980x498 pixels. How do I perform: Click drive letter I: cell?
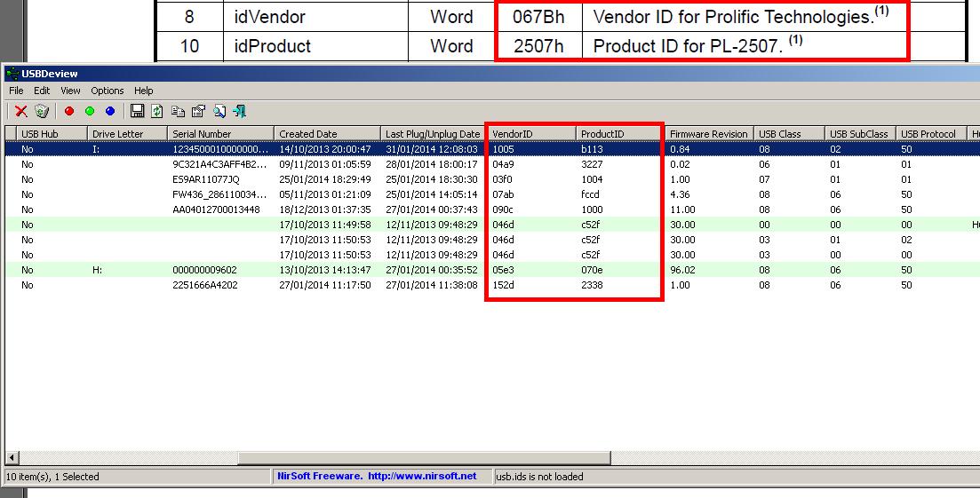tap(96, 149)
